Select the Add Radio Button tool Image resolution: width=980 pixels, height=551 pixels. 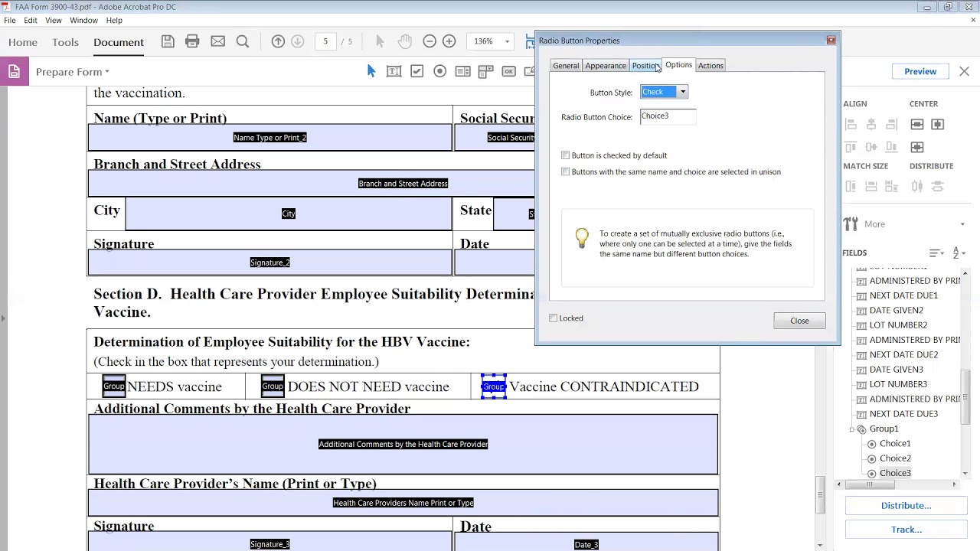[439, 71]
